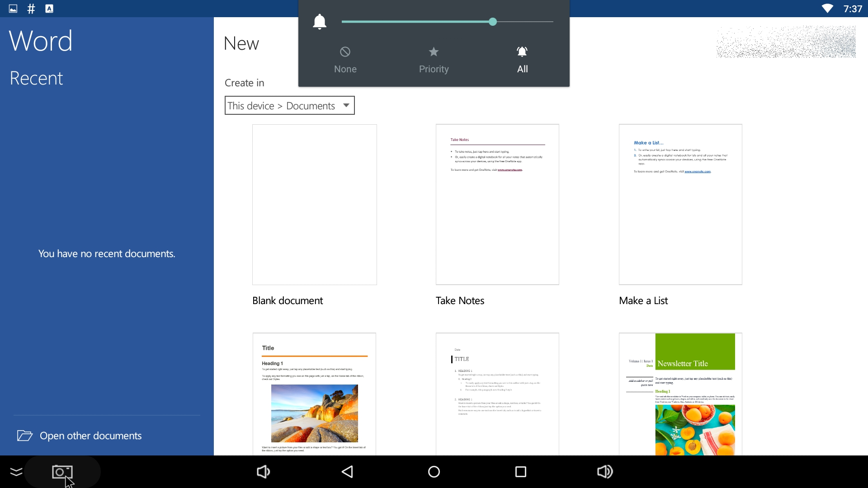
Task: Tap the bell volume icon
Action: pos(320,22)
